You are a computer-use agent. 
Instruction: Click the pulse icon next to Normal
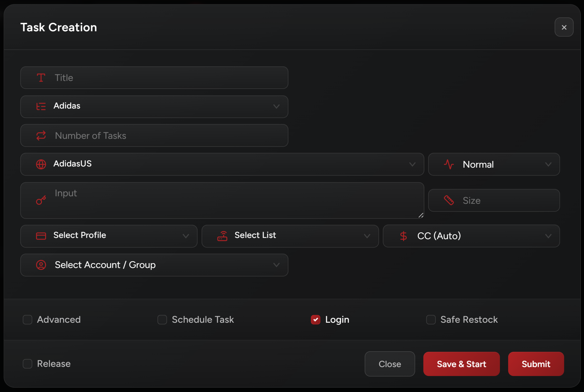[449, 164]
